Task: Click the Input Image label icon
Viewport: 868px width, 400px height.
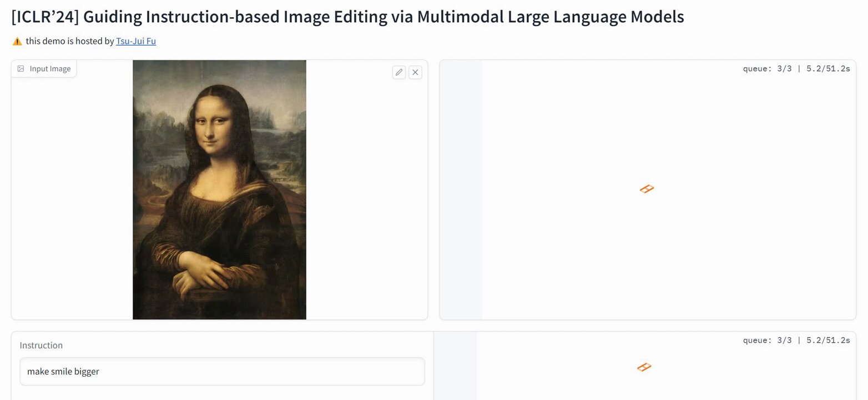Action: coord(21,69)
